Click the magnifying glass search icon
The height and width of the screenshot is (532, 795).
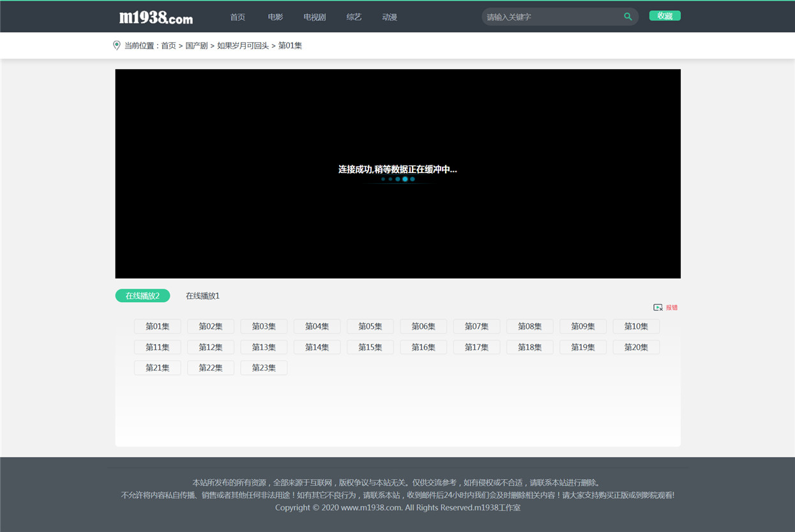pos(628,17)
